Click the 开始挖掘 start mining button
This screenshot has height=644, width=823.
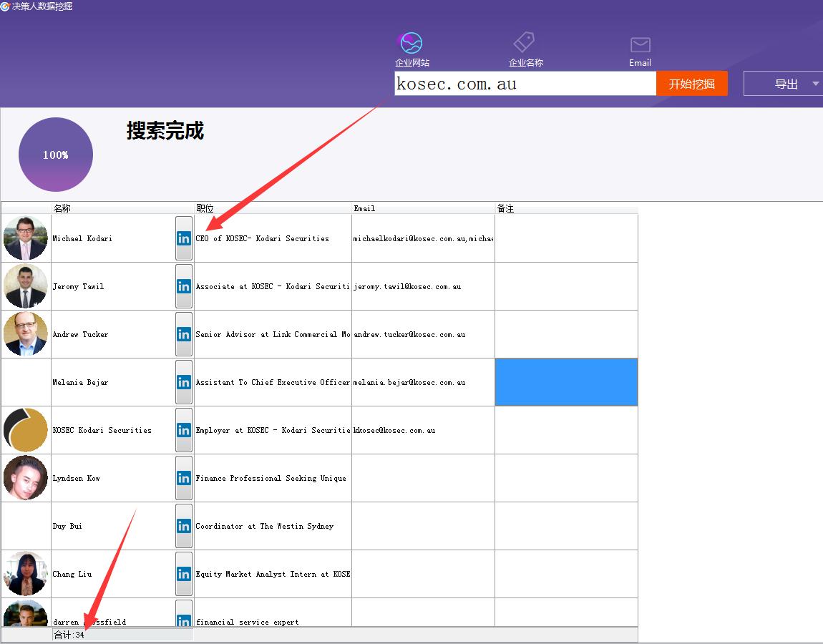point(692,84)
